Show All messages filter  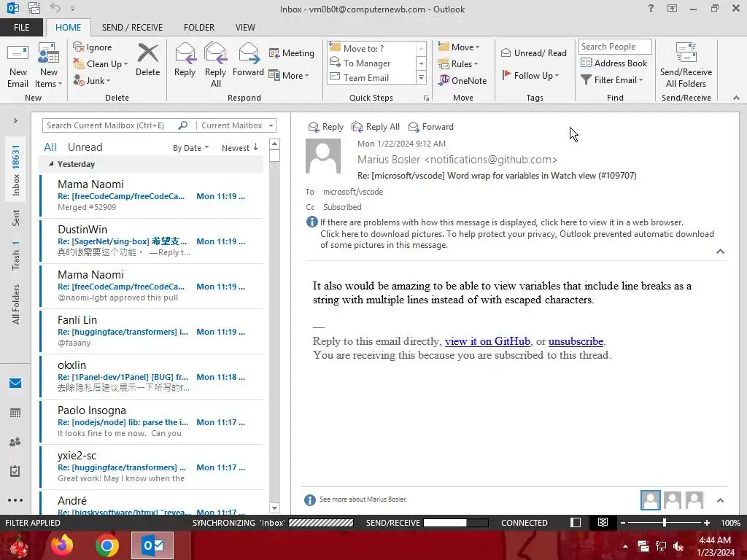click(50, 147)
